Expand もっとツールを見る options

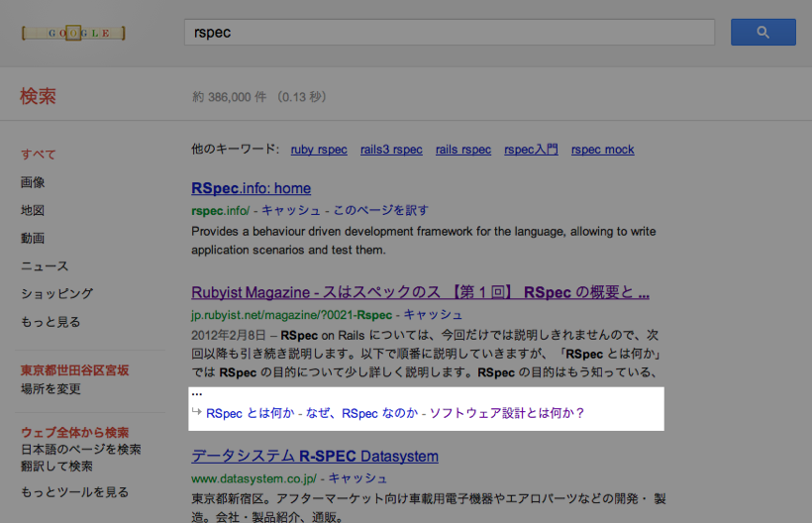tap(74, 492)
